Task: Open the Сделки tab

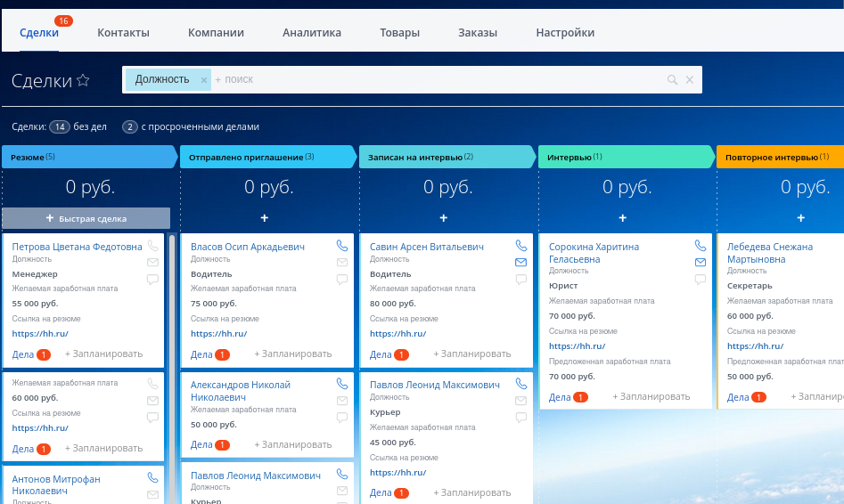Action: pos(38,33)
